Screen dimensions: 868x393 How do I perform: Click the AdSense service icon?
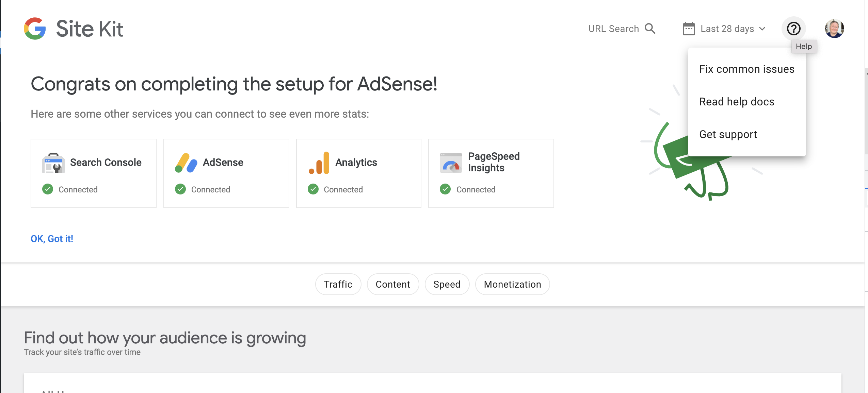[x=187, y=163]
